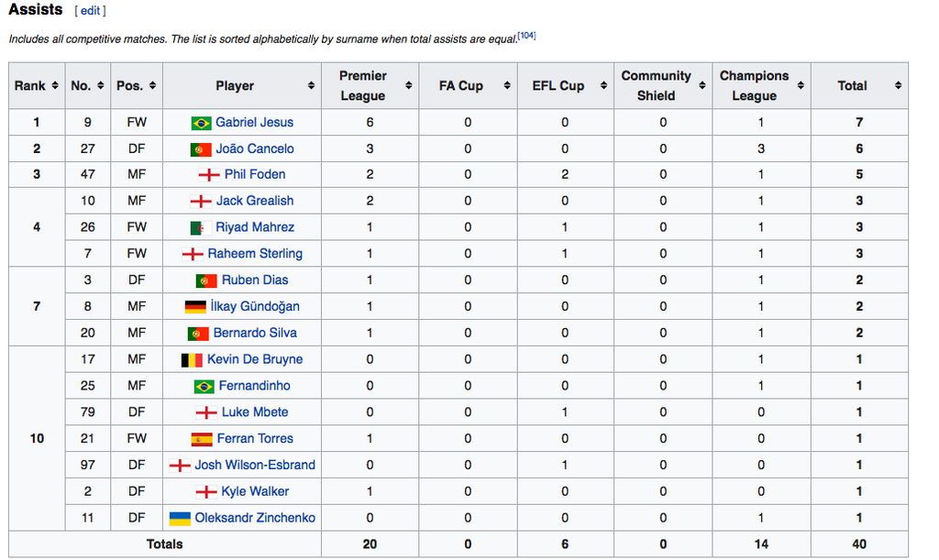The height and width of the screenshot is (560, 939).
Task: Open citation reference 104
Action: point(526,36)
